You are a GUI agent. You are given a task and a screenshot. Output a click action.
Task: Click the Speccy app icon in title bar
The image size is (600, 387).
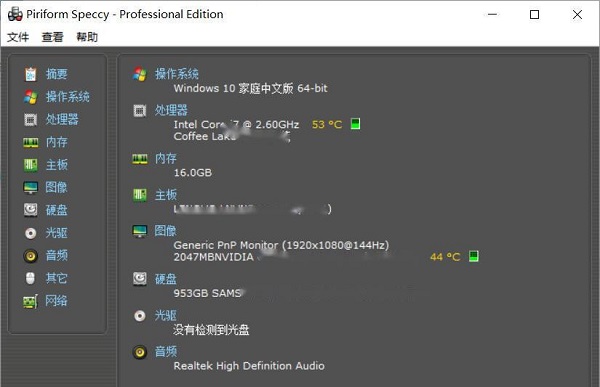[15, 14]
